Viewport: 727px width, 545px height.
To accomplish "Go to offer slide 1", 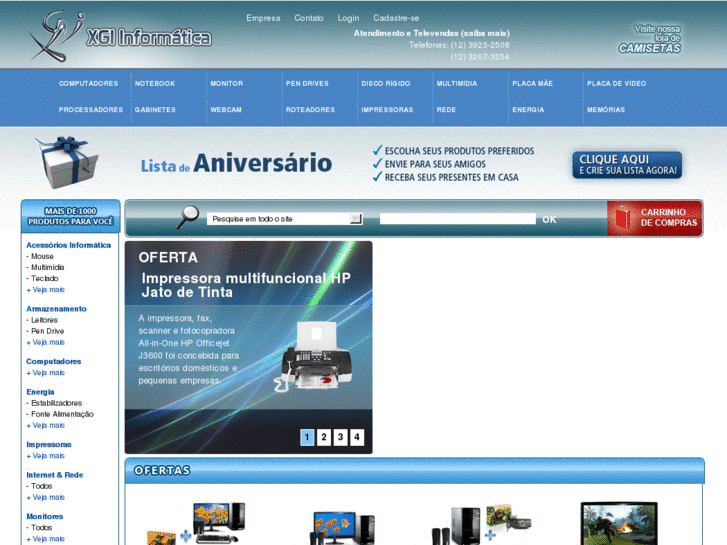I will 307,437.
